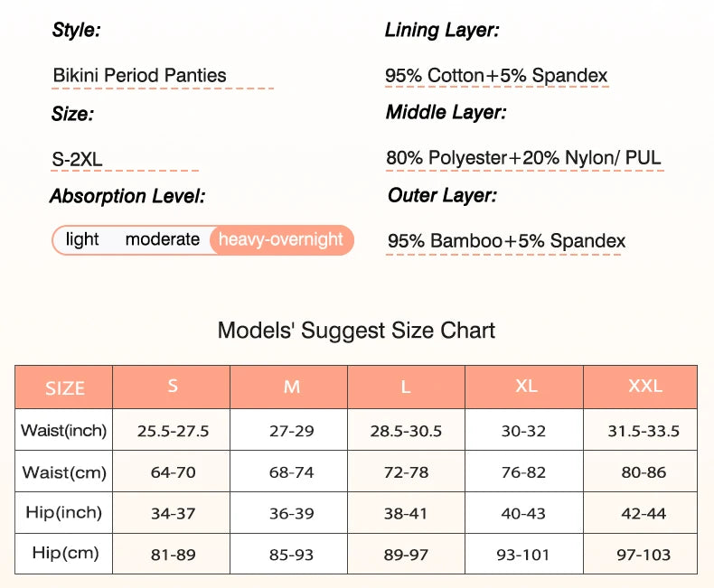Click the Hip(cm) row label
The width and height of the screenshot is (714, 588).
tap(64, 554)
